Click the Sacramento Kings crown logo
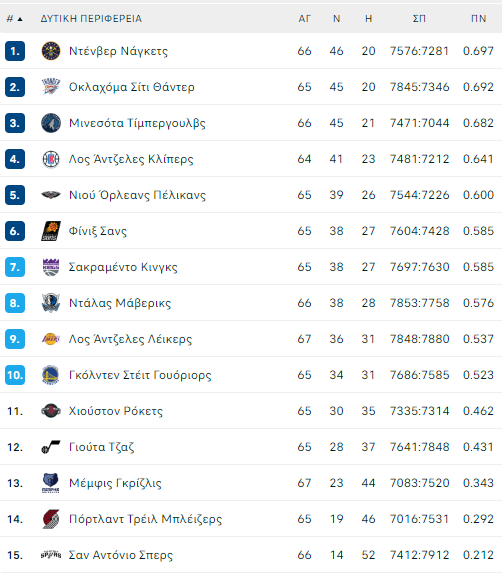This screenshot has width=502, height=574. tap(51, 267)
